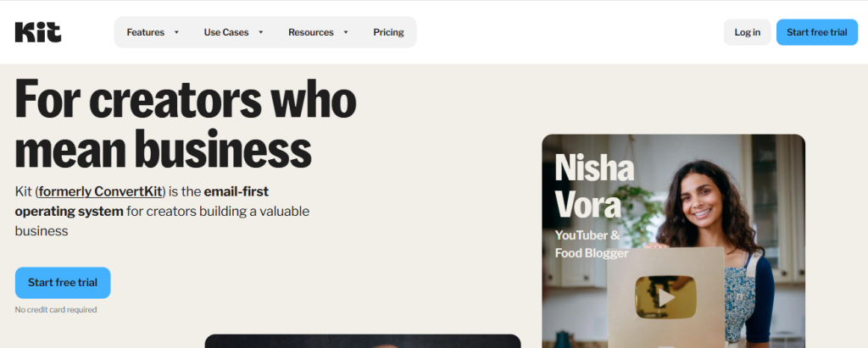
Task: Open the Resources menu
Action: (319, 32)
